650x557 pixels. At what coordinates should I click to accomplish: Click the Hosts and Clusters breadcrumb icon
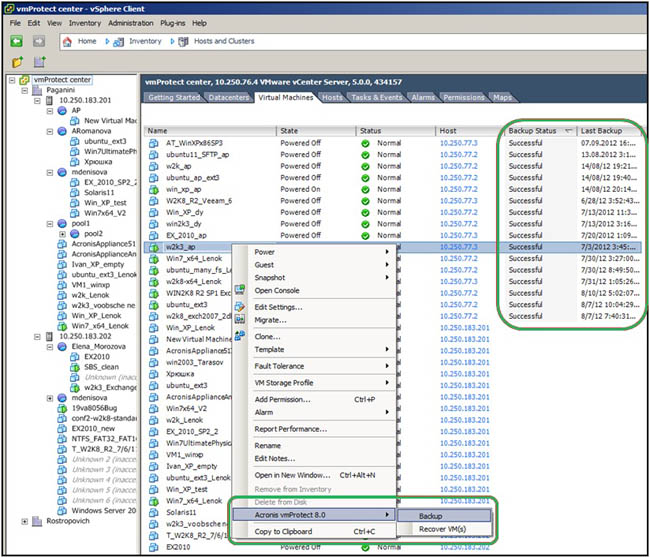183,41
